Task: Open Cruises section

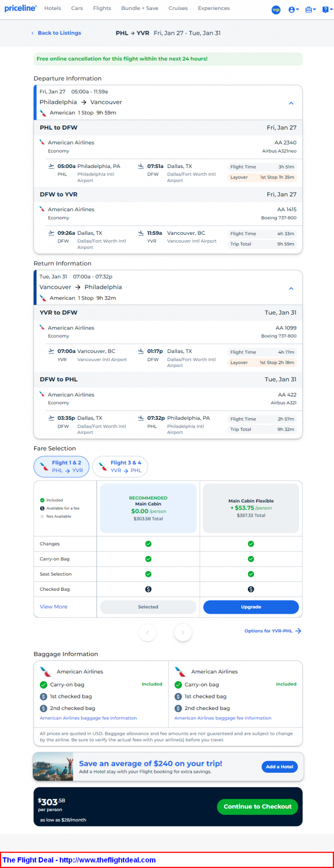Action: (178, 8)
